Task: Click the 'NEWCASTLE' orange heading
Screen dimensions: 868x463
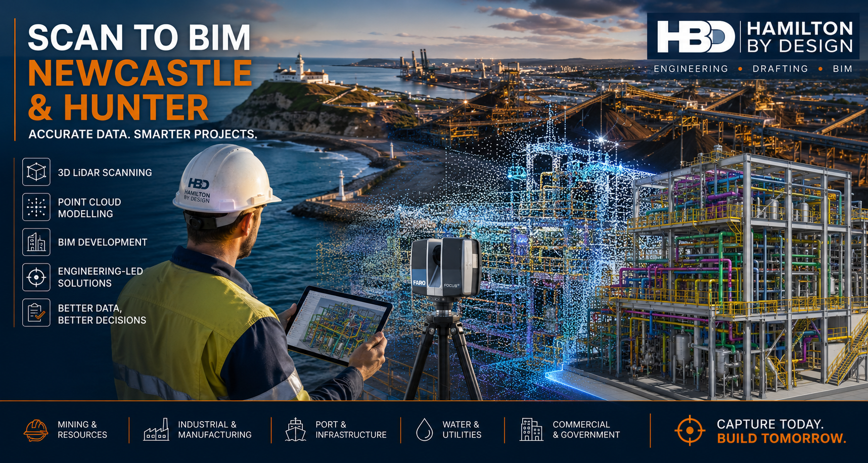Action: click(x=140, y=73)
